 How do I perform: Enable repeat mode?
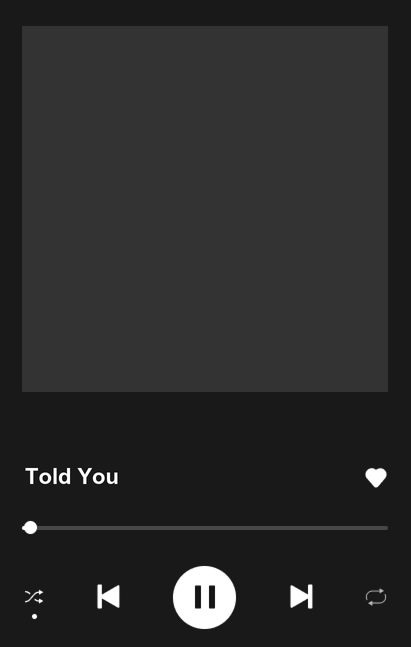[376, 597]
